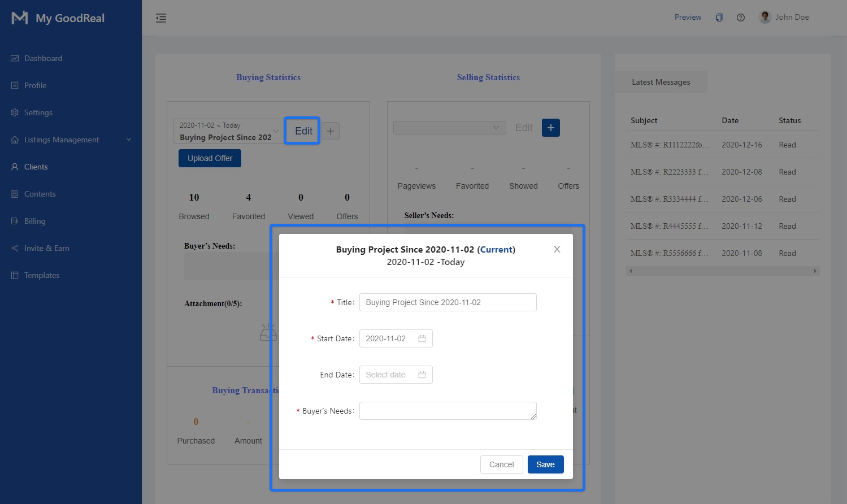Click the blue plus button under Selling Statistics
This screenshot has height=504, width=847.
coord(550,128)
